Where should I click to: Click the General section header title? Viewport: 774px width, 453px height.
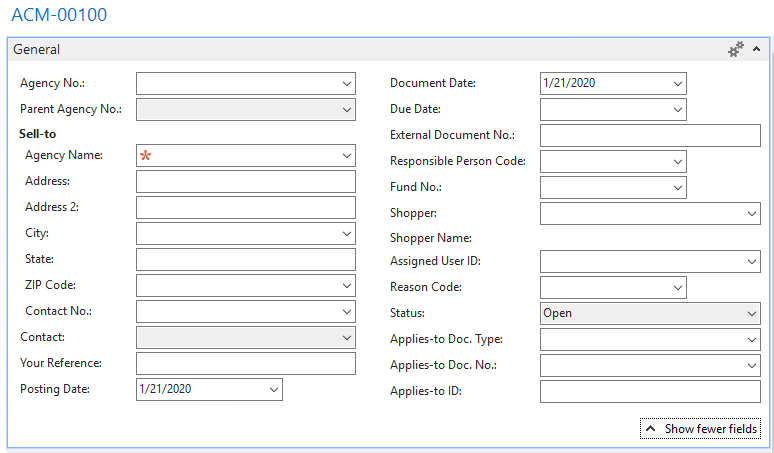(x=37, y=49)
